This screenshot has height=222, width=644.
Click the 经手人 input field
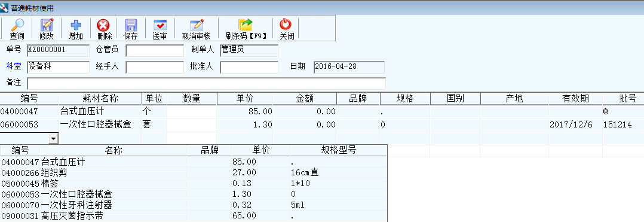coord(155,67)
